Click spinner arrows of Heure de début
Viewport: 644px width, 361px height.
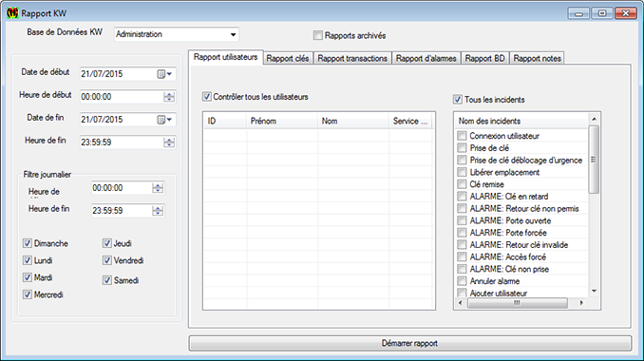pyautogui.click(x=169, y=97)
